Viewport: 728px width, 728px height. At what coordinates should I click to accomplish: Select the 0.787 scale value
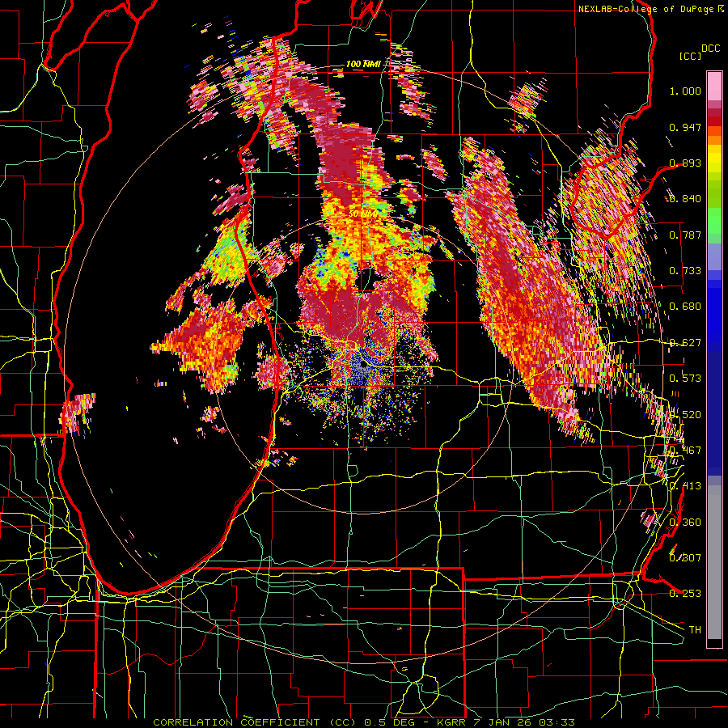[x=685, y=235]
